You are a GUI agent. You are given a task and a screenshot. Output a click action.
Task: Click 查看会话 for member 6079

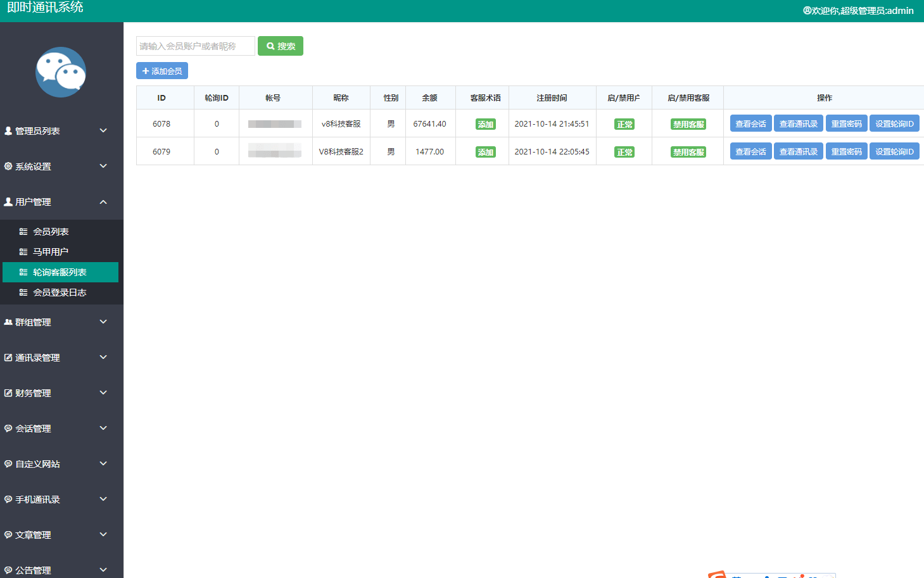click(751, 151)
